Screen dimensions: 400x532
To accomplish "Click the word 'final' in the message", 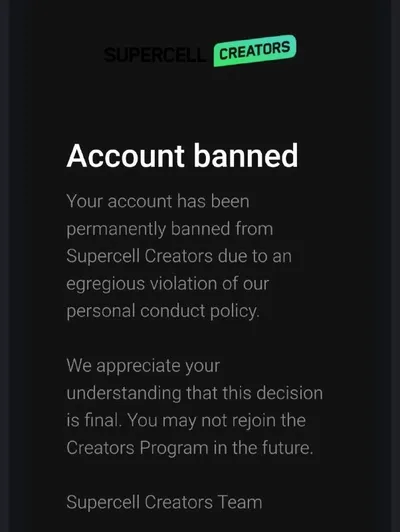I will (x=102, y=420).
